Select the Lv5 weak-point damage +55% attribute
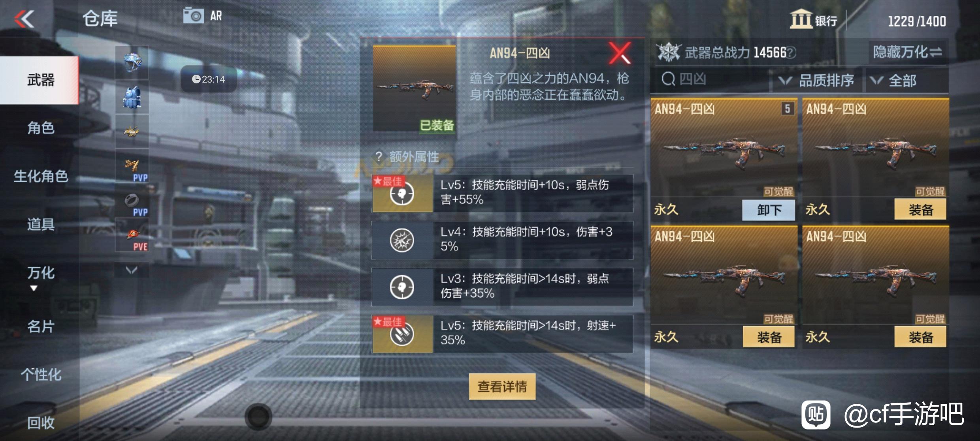This screenshot has width=980, height=441. click(502, 193)
